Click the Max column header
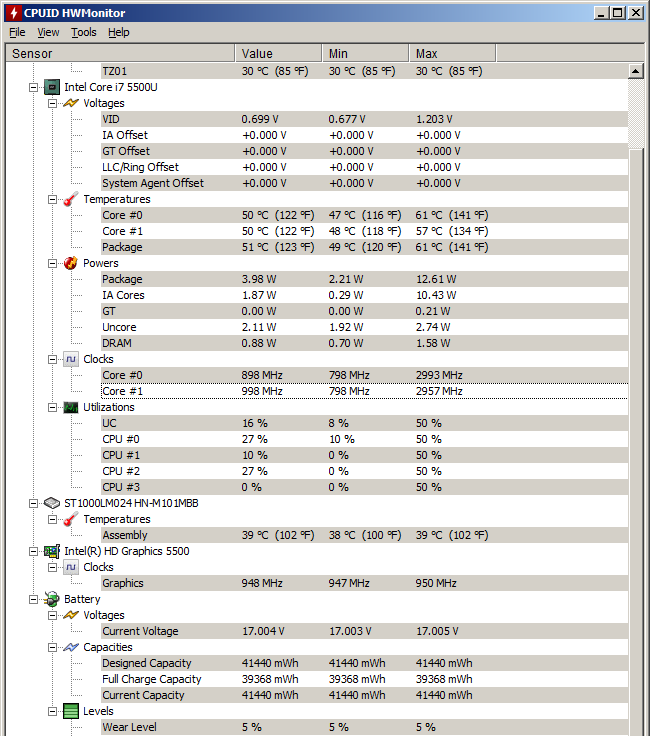This screenshot has width=650, height=736. pyautogui.click(x=452, y=54)
